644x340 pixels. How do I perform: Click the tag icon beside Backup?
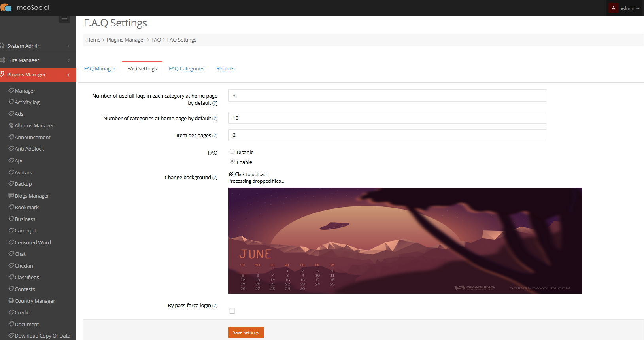[11, 183]
